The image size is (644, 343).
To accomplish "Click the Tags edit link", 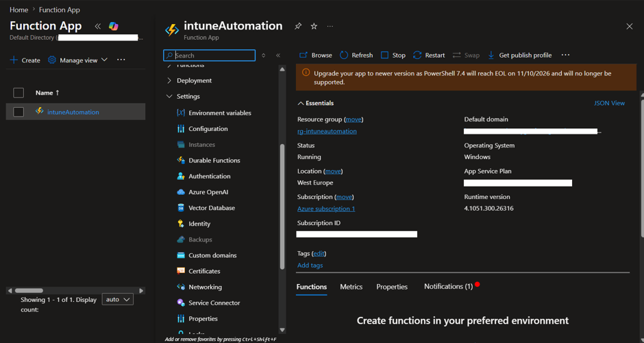I will (319, 253).
